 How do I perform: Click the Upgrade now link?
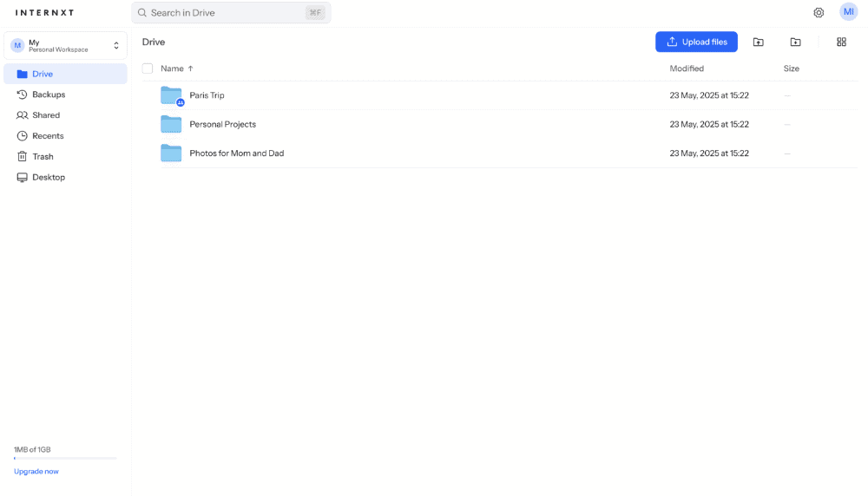(36, 472)
